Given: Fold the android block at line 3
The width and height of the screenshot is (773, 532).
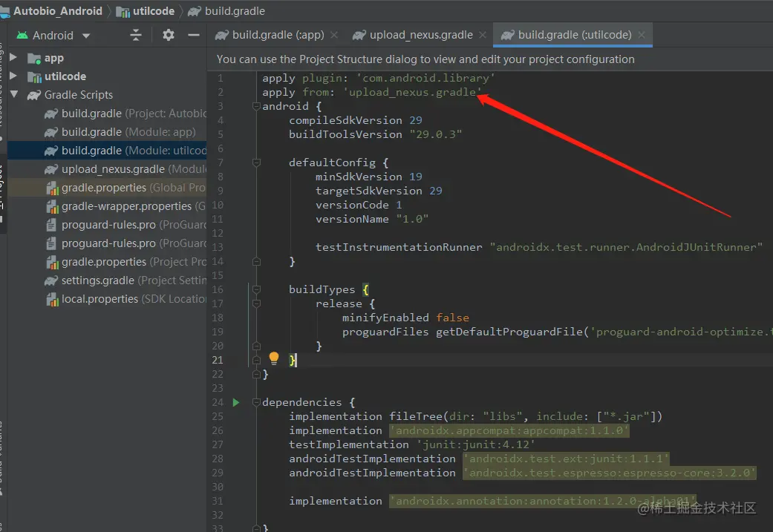Looking at the screenshot, I should [x=256, y=106].
